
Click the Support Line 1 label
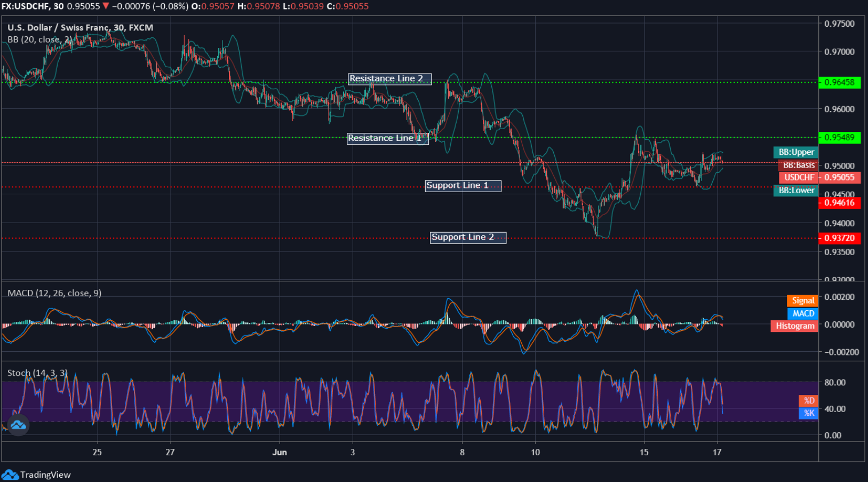point(462,185)
